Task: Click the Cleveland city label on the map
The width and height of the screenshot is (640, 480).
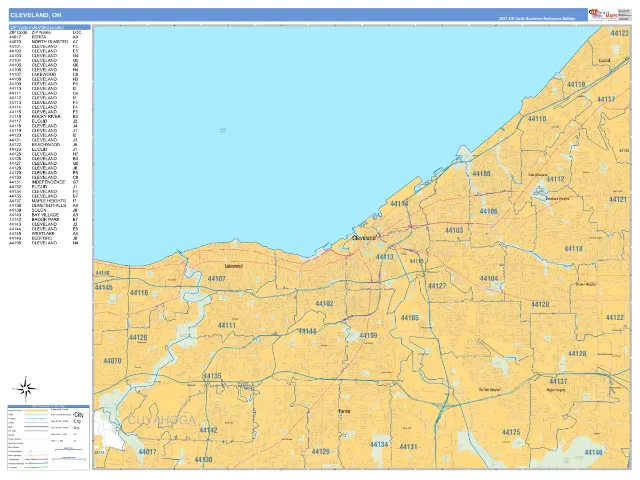Action: (x=364, y=238)
